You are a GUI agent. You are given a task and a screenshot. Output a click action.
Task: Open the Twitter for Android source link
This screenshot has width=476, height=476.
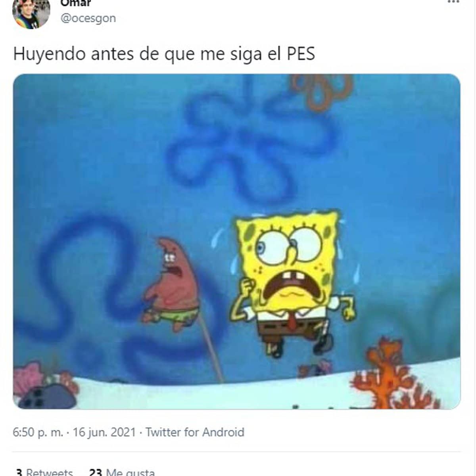195,432
